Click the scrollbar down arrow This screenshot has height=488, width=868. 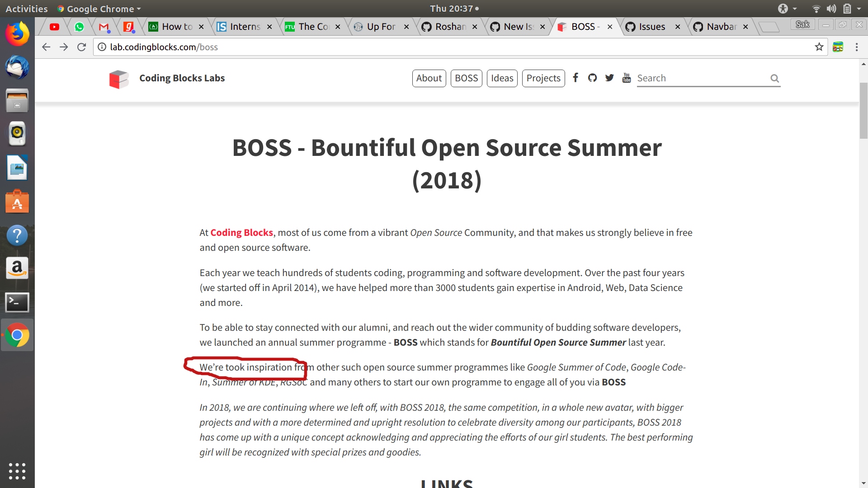point(863,483)
